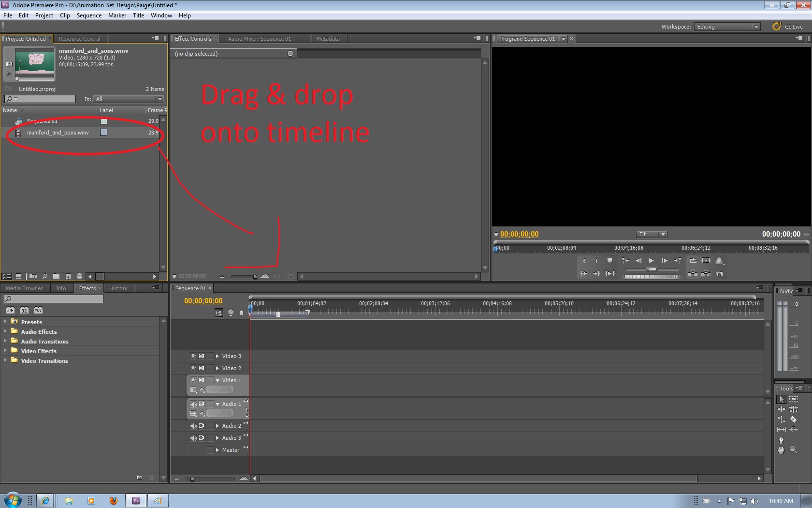Click the Extract button in Program monitor
Viewport: 812px width, 508px height.
click(x=706, y=274)
